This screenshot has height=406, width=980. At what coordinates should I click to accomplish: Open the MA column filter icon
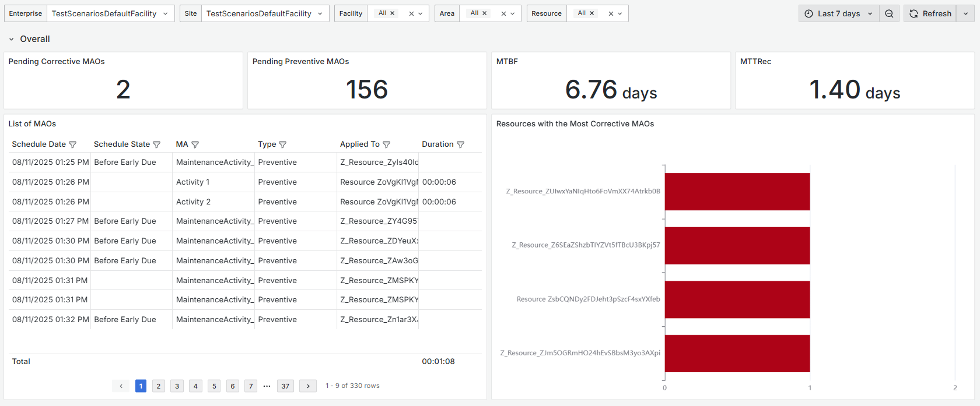coord(195,144)
